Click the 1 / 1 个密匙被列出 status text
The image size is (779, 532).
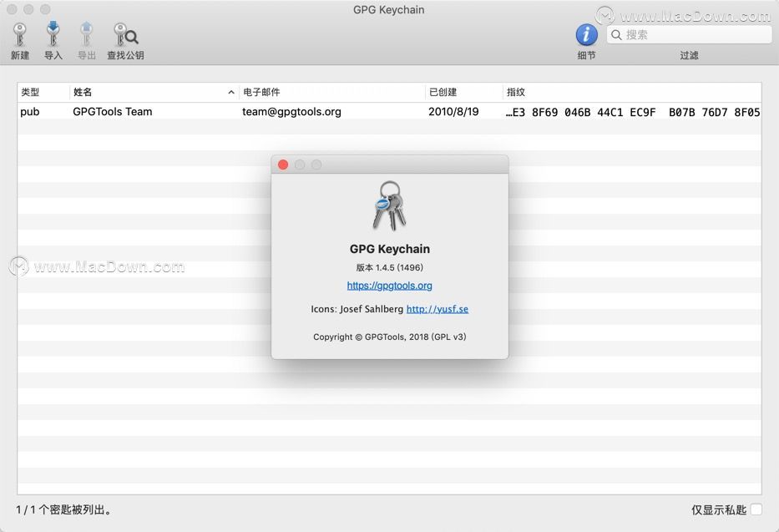(63, 509)
